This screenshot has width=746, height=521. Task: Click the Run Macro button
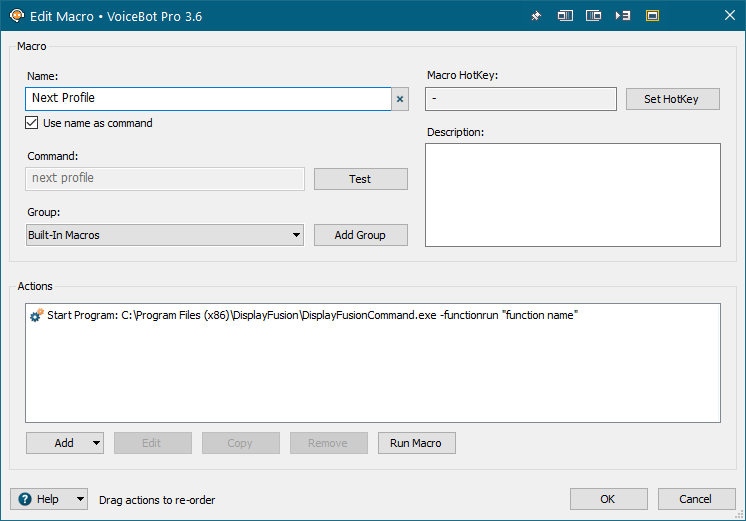tap(416, 443)
